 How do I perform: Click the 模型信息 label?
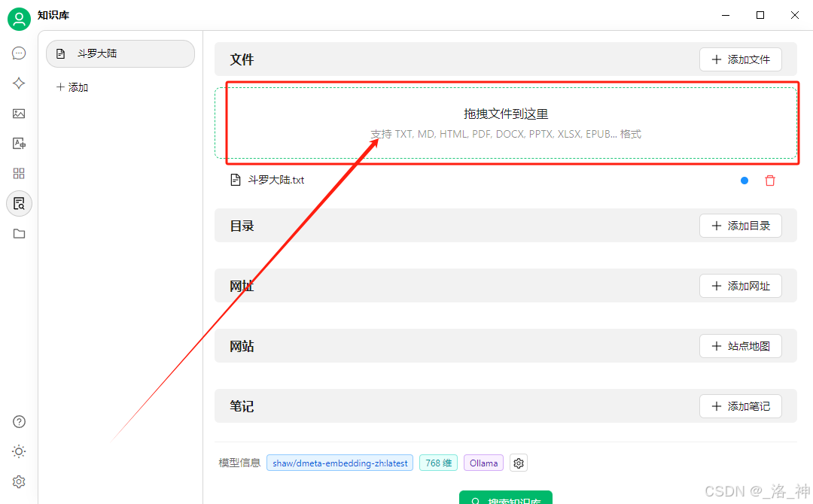[239, 463]
